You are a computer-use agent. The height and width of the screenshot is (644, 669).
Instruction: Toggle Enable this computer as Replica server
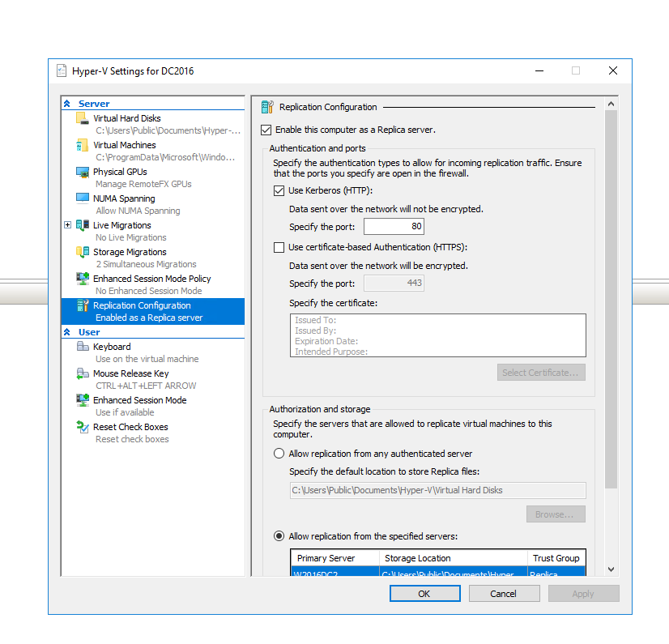[266, 130]
